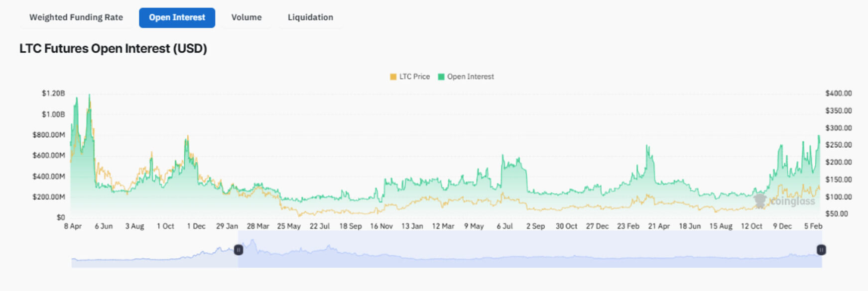This screenshot has height=291, width=868.
Task: Click the $400.00 right axis label
Action: 838,94
